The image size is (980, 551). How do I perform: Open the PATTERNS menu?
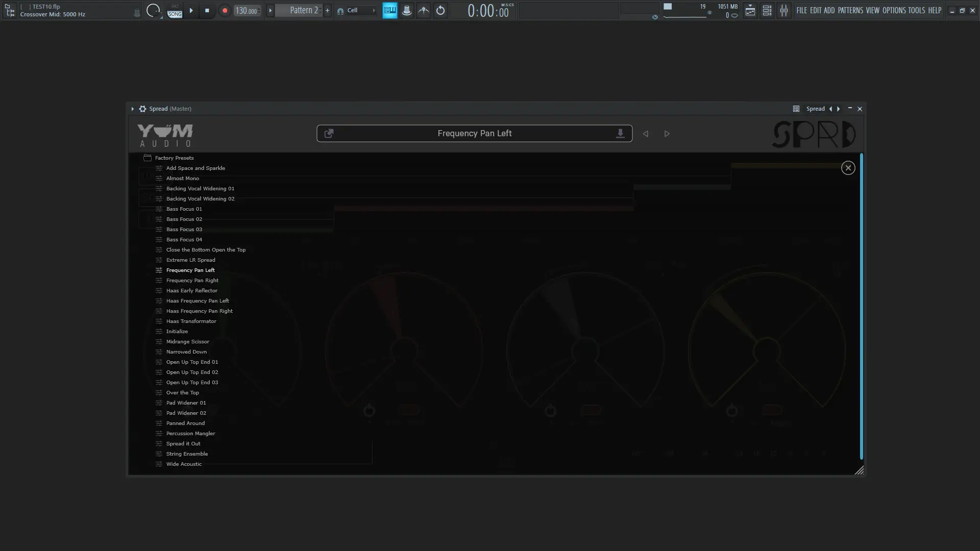(850, 10)
